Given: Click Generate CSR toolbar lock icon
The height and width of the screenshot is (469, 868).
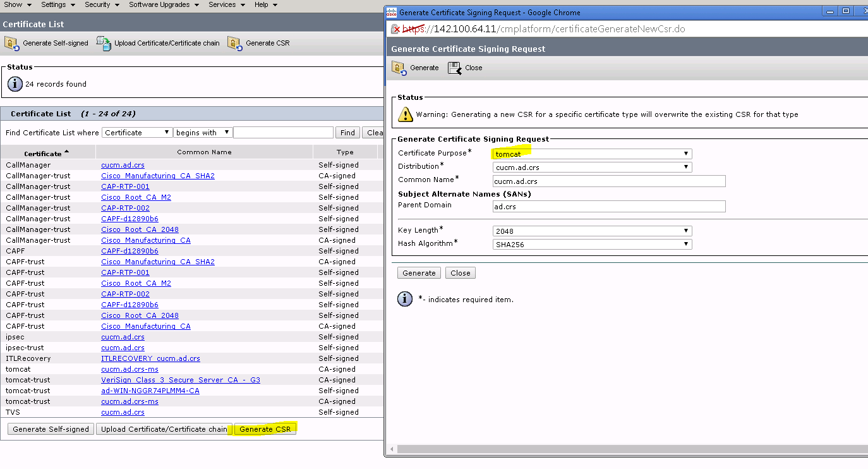Looking at the screenshot, I should pos(235,43).
